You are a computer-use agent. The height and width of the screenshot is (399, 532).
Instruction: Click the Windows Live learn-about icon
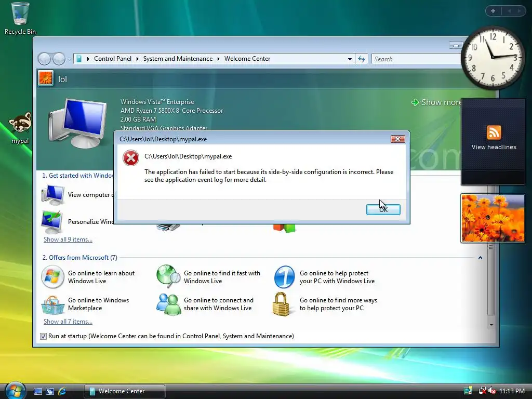[x=52, y=277]
